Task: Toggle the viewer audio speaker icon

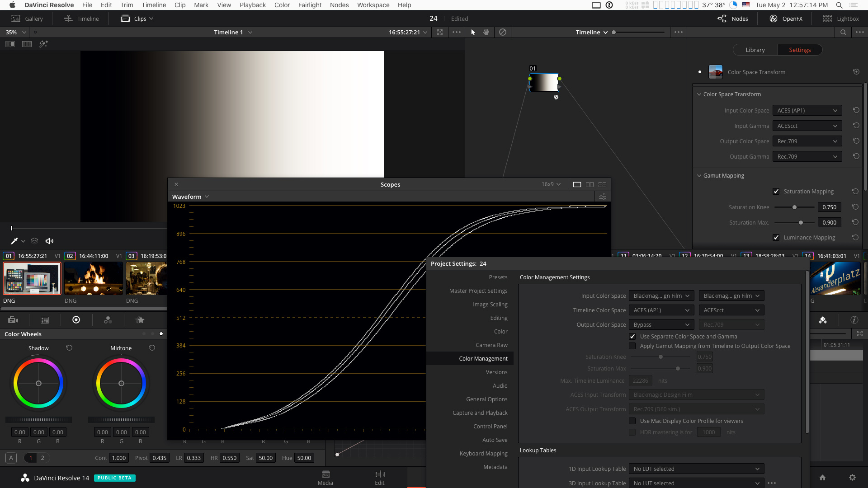Action: click(x=49, y=241)
